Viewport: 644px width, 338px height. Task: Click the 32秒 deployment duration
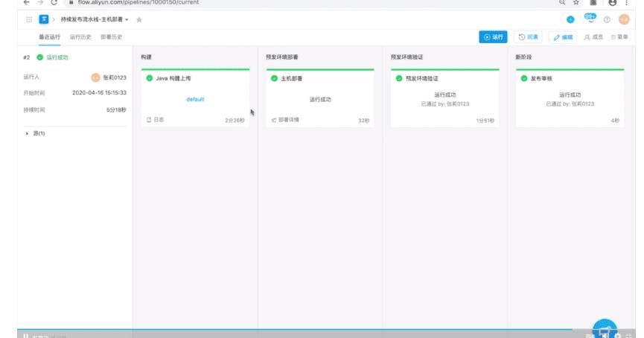[x=363, y=121]
